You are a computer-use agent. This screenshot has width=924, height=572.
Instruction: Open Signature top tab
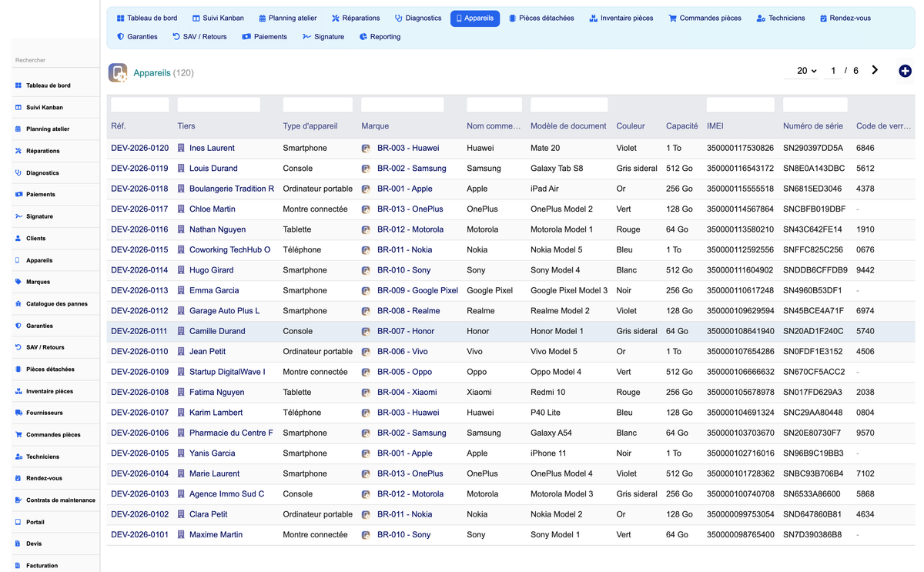click(323, 36)
